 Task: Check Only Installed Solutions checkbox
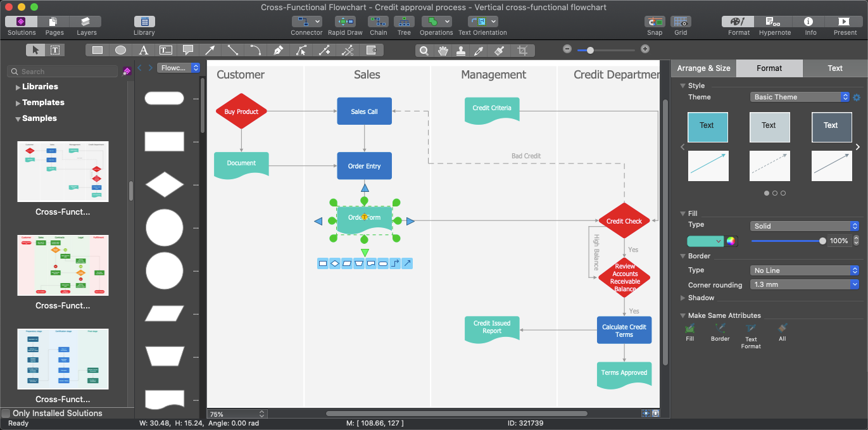click(x=6, y=413)
